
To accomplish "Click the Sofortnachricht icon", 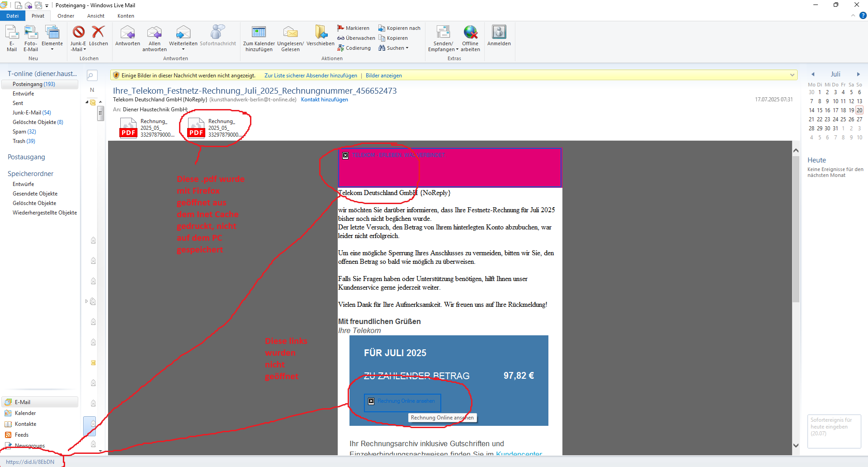I will point(218,36).
